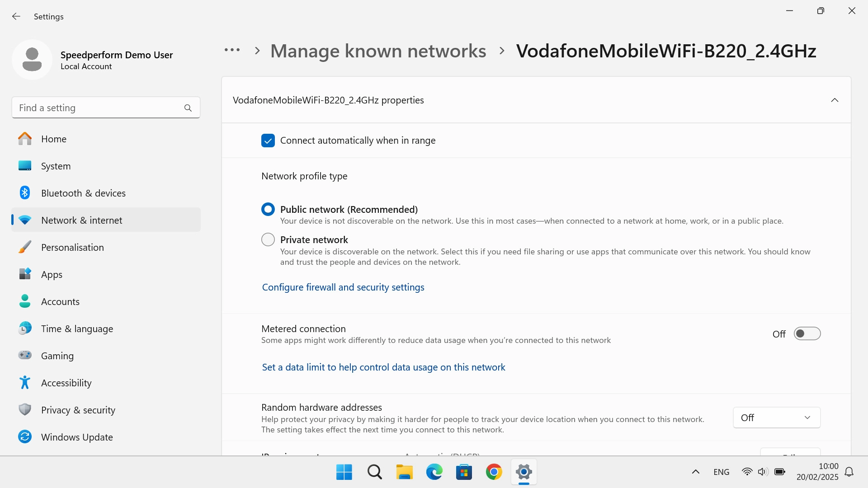Screen dimensions: 868x488
Task: Open the Bluetooth & devices section
Action: 83,193
